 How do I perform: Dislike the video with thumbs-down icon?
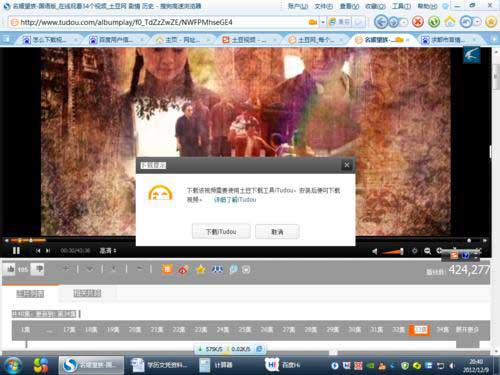[x=38, y=269]
